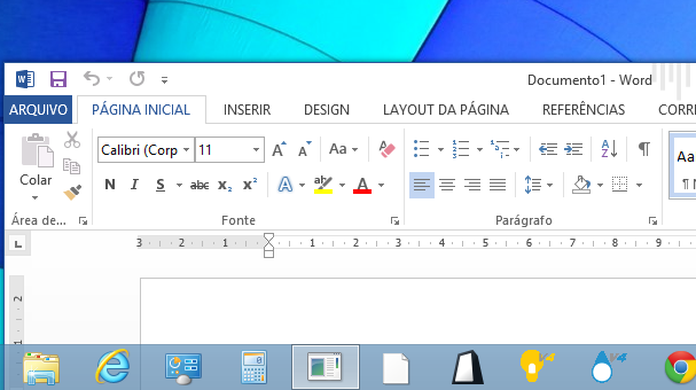Open Google Chrome from the taskbar

click(x=680, y=367)
